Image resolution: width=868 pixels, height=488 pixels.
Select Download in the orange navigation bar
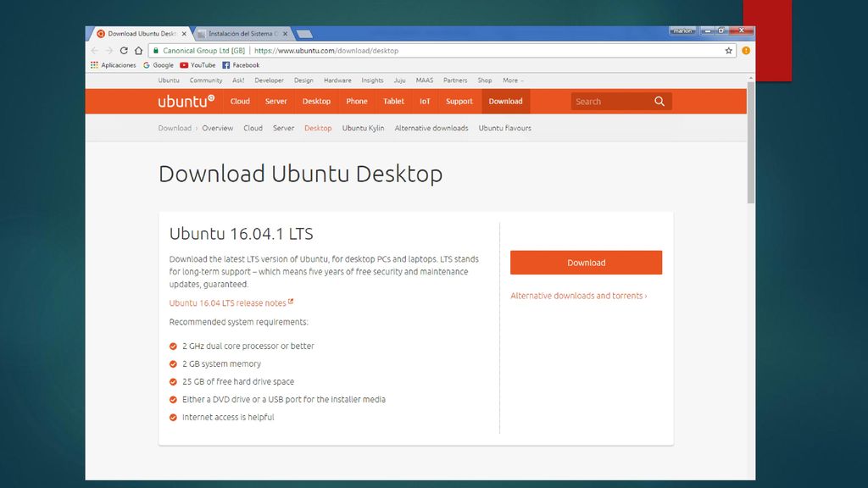click(x=505, y=102)
